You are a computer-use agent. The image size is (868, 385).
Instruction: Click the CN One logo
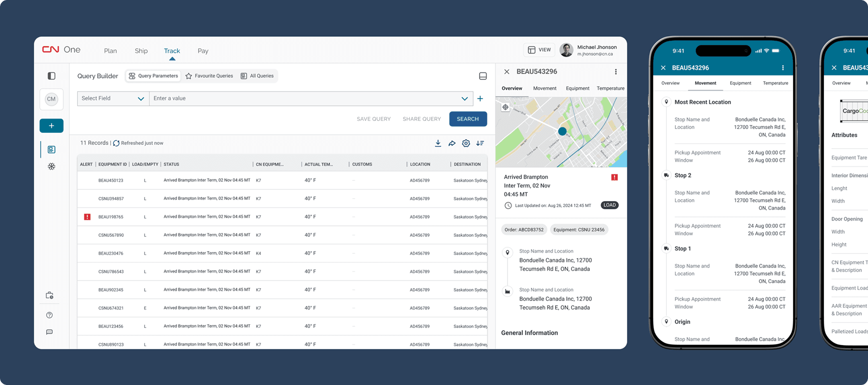[x=61, y=49]
